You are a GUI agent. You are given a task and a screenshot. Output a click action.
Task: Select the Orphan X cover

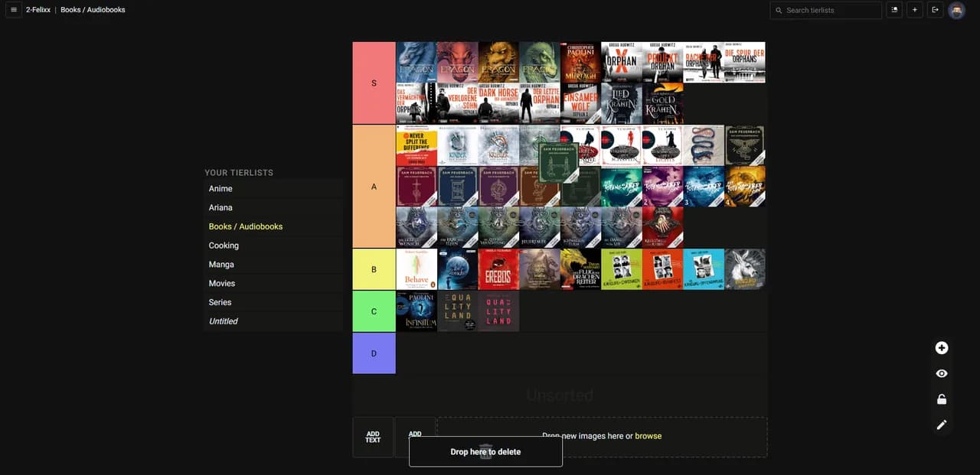[x=622, y=62]
